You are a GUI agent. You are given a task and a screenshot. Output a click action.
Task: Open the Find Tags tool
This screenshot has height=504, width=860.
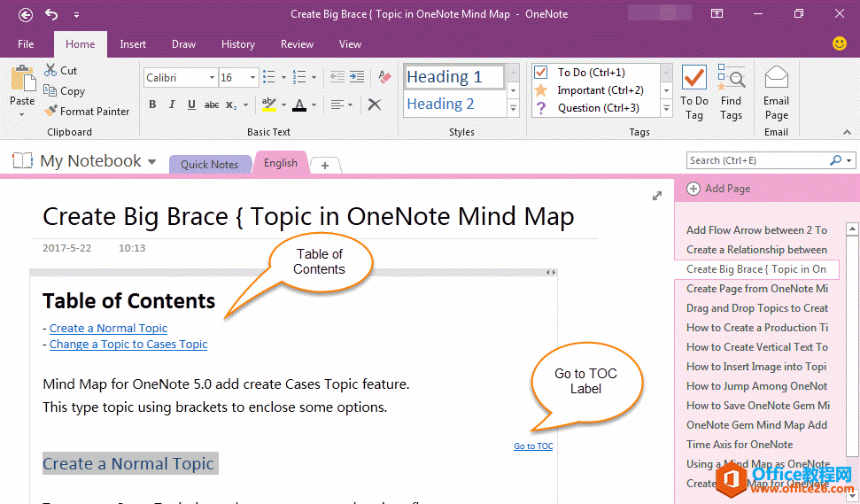coord(731,92)
